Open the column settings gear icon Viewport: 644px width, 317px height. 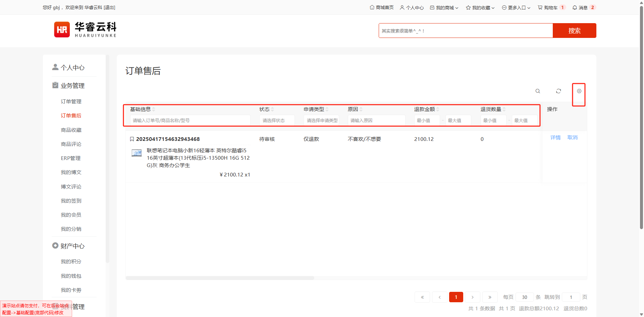coord(579,91)
